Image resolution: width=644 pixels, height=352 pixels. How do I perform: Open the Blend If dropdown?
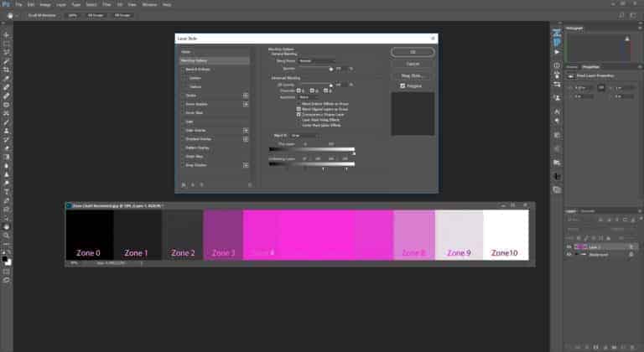304,135
